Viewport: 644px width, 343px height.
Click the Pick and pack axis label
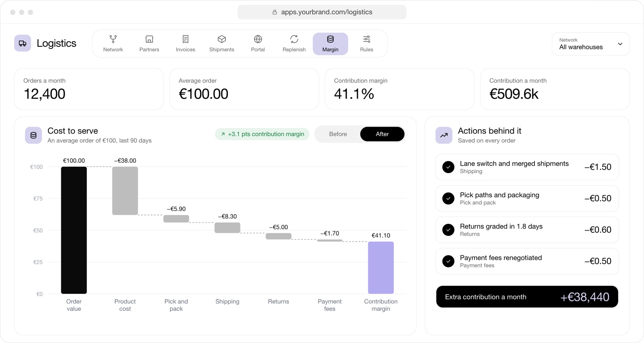176,305
